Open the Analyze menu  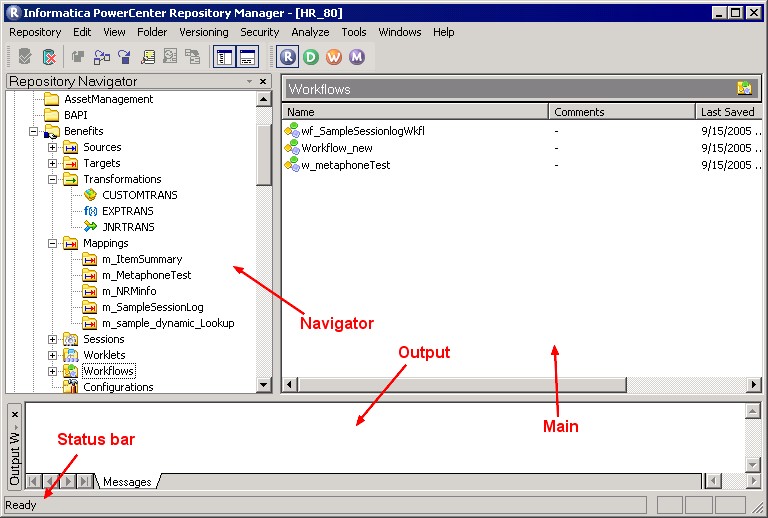pyautogui.click(x=310, y=32)
